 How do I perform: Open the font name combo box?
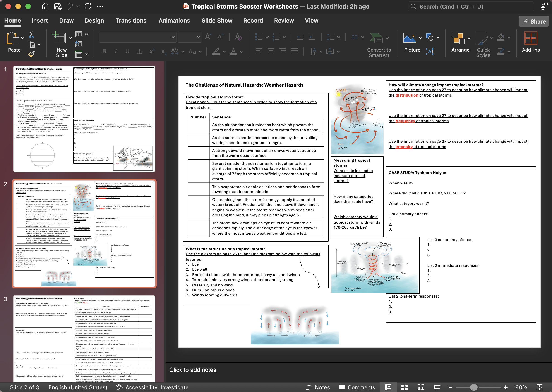(137, 37)
